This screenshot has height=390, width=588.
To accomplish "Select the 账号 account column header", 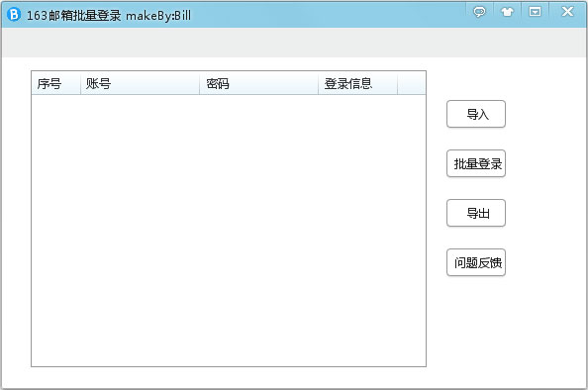I will tap(140, 83).
